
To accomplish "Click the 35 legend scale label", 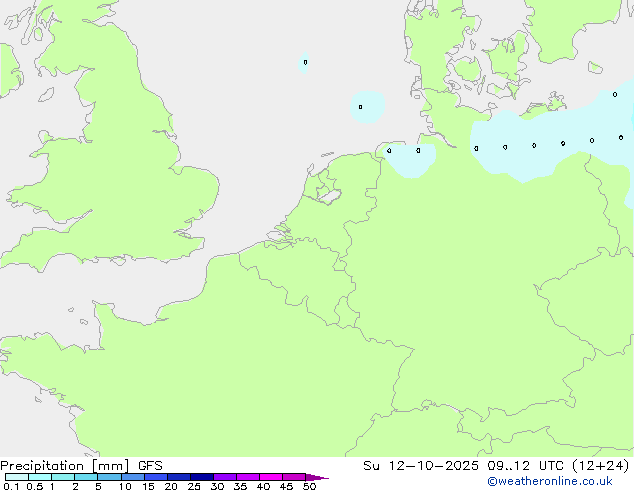I will [240, 486].
